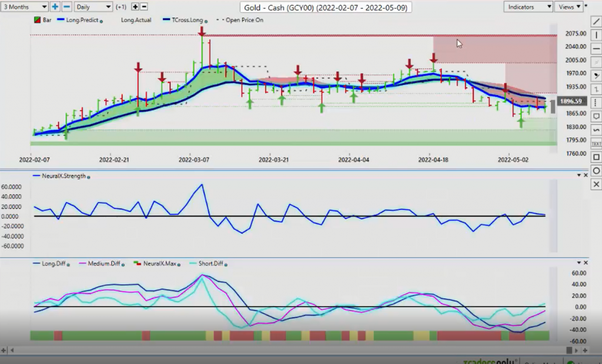
Task: Click the scrollbar right arrow
Action: (x=576, y=350)
